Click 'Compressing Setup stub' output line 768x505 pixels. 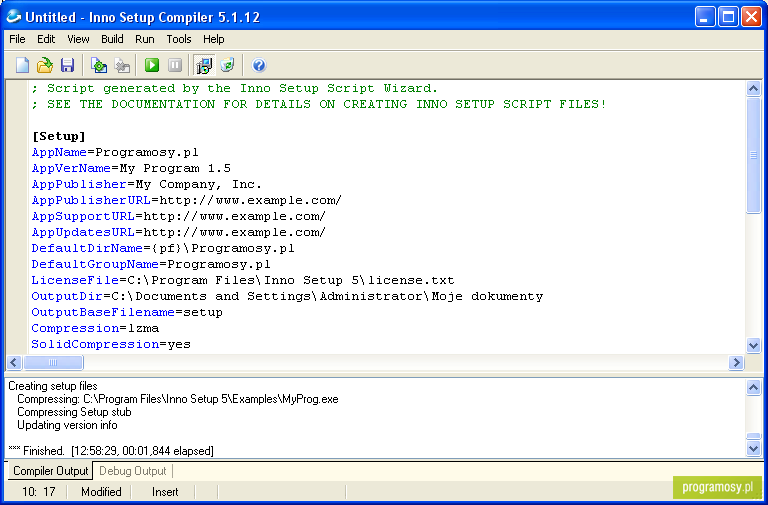pos(74,412)
